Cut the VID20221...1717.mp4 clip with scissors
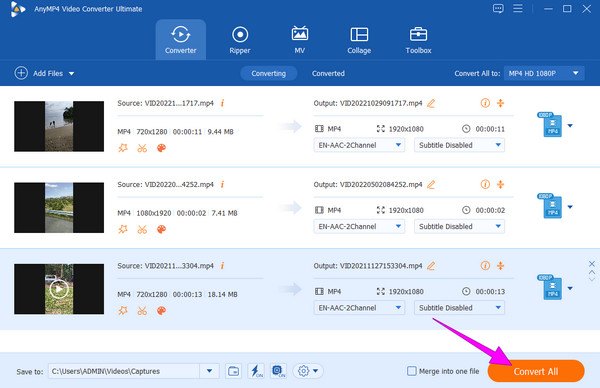 point(142,148)
